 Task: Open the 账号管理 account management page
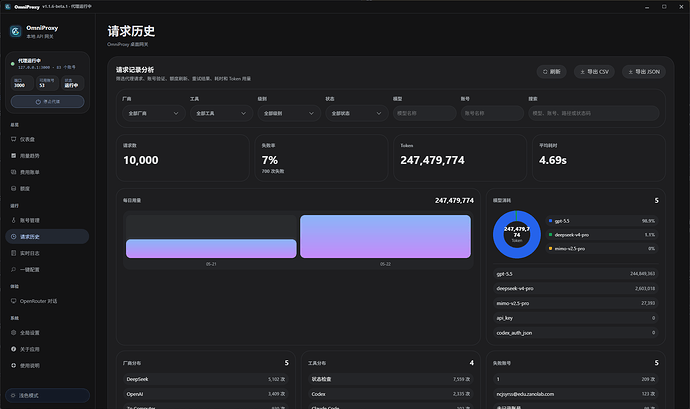click(x=47, y=220)
